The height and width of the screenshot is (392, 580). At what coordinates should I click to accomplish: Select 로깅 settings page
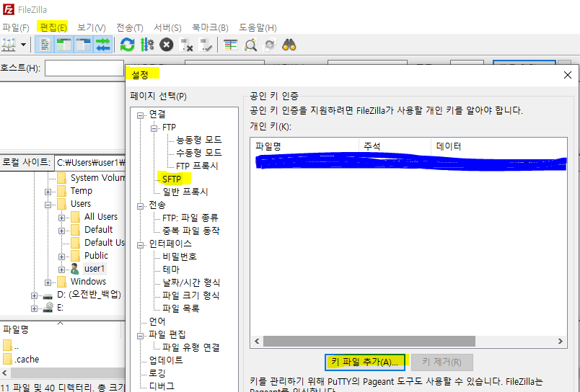pyautogui.click(x=157, y=373)
